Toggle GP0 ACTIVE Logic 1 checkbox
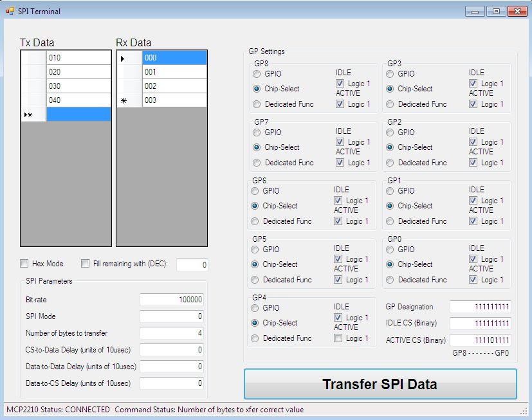The height and width of the screenshot is (420, 532). tap(473, 280)
